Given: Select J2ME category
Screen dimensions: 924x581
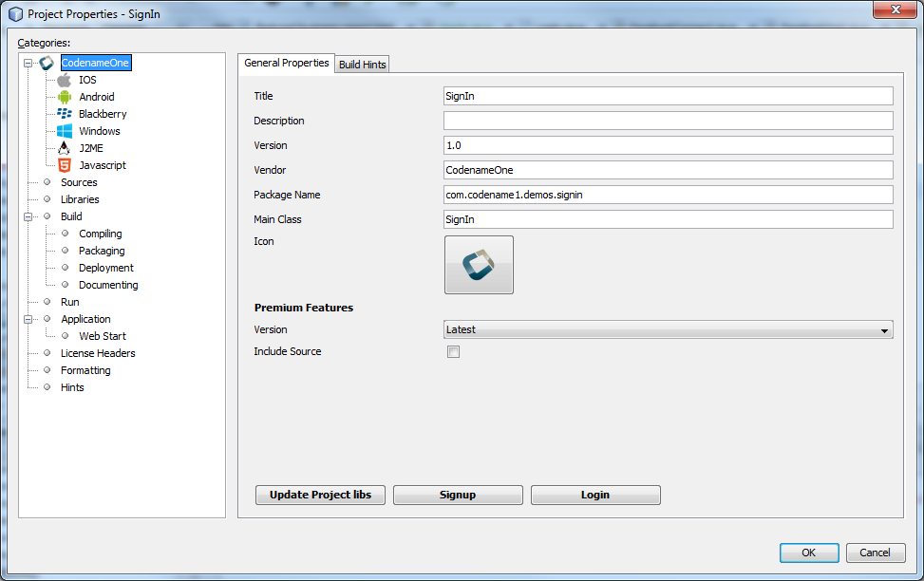Looking at the screenshot, I should [91, 148].
